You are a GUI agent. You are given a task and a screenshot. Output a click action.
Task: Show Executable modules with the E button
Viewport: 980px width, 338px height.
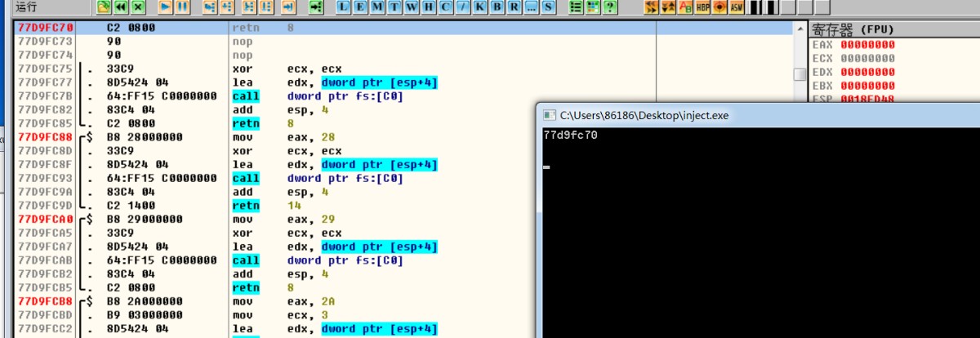click(361, 7)
